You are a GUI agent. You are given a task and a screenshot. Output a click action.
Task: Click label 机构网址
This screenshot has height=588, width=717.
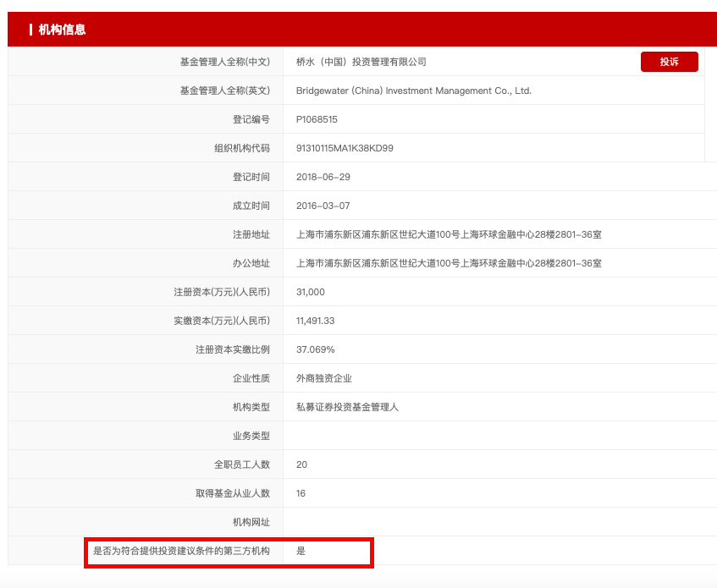pyautogui.click(x=251, y=522)
